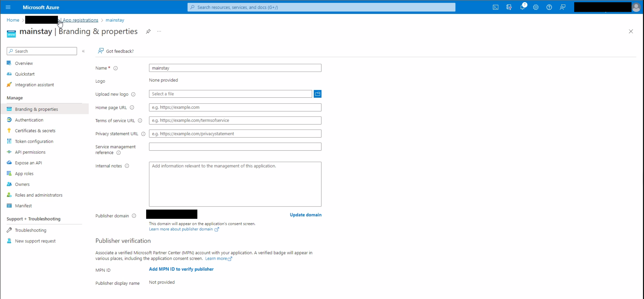Click into the Name text field
This screenshot has width=644, height=299.
235,68
